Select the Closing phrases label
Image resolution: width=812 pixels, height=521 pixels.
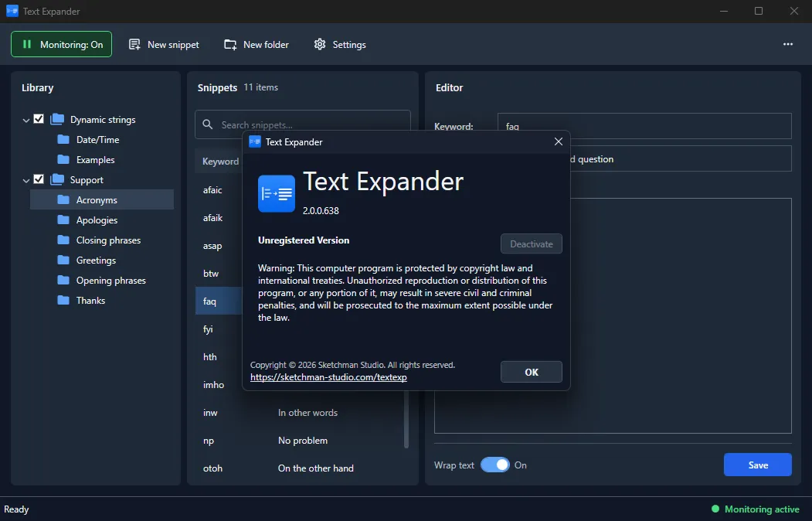(x=108, y=240)
